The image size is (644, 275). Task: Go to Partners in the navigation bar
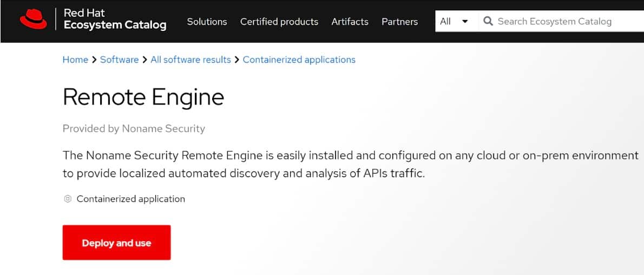[x=399, y=22]
